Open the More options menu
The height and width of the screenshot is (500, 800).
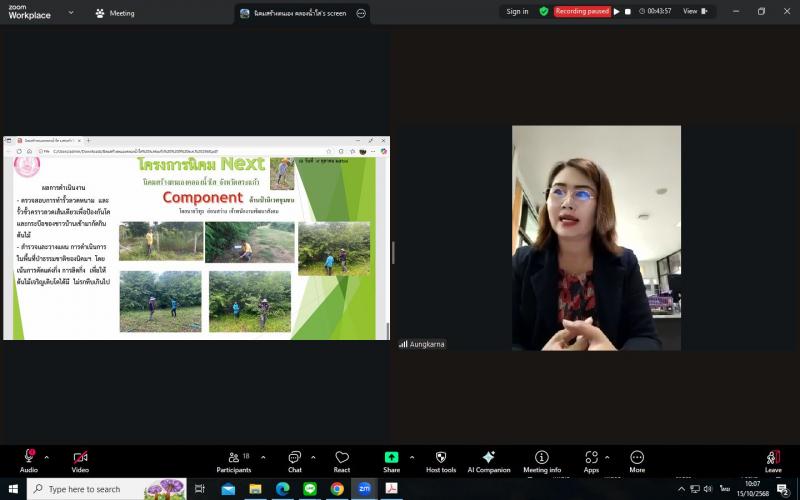click(x=637, y=461)
